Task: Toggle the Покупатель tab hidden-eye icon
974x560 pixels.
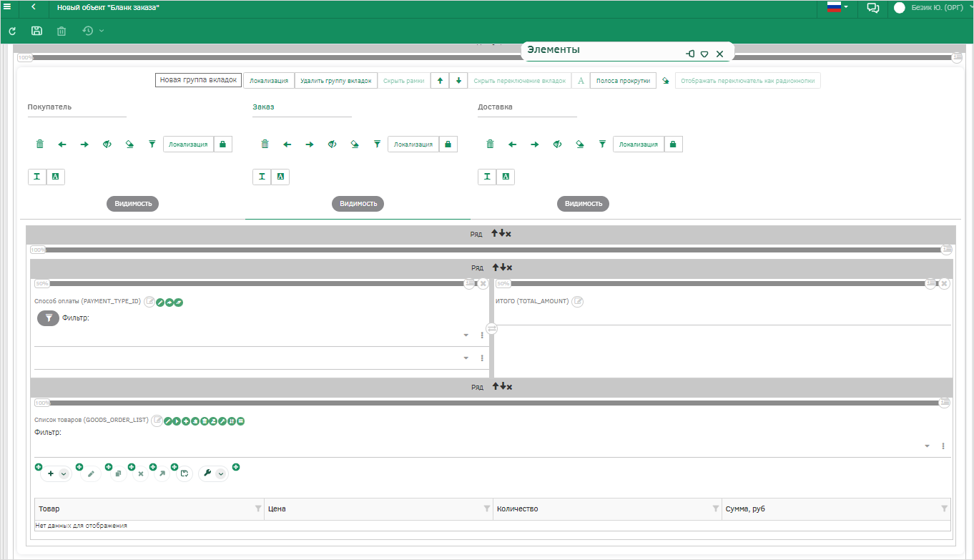Action: (107, 144)
